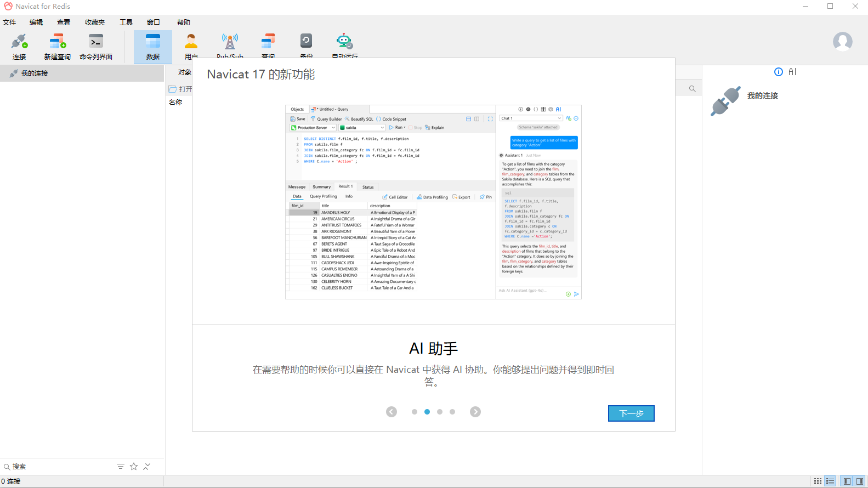Image resolution: width=868 pixels, height=488 pixels.
Task: Toggle left pane visibility in status bar
Action: 847,481
